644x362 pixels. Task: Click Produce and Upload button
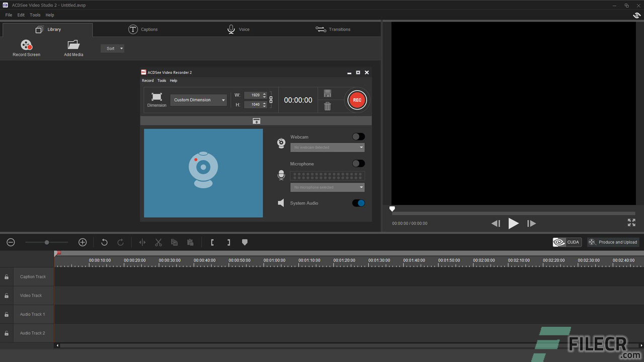[613, 242]
